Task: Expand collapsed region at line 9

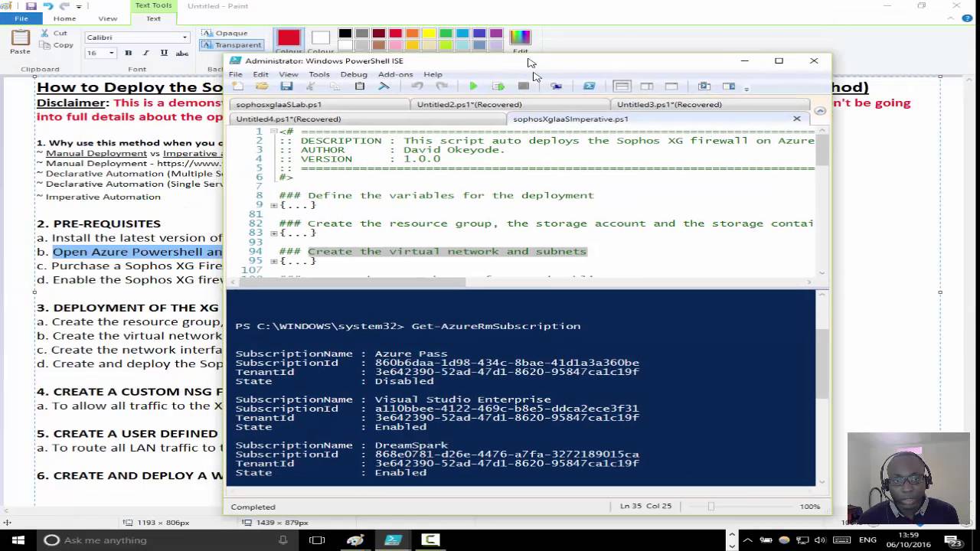Action: pos(274,205)
